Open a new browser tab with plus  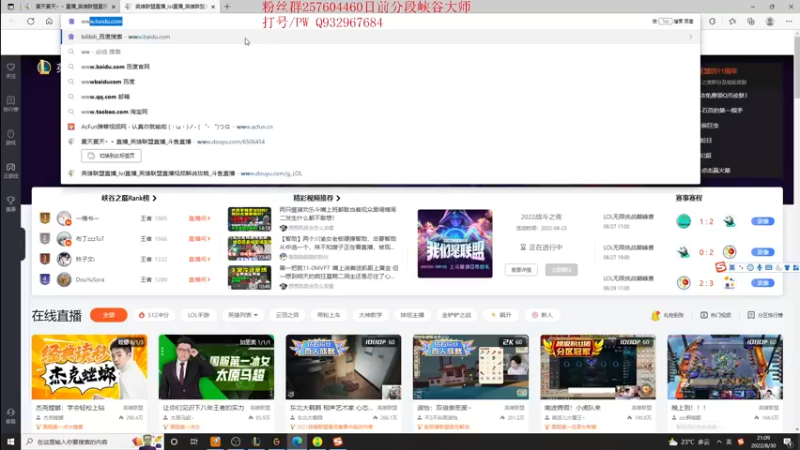pyautogui.click(x=227, y=7)
